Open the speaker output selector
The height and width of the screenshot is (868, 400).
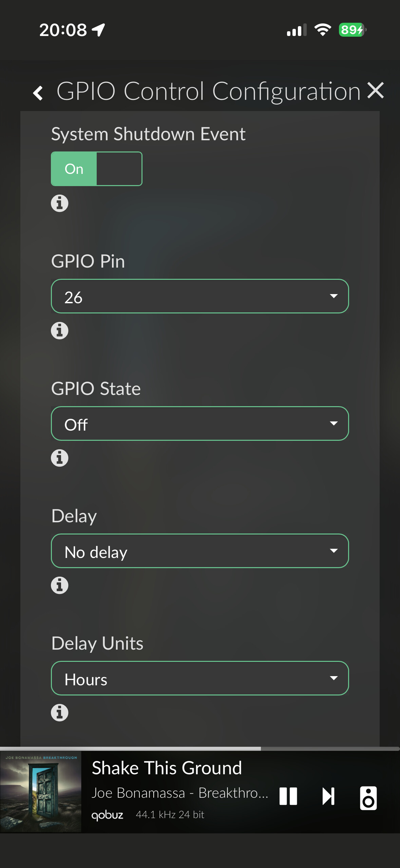coord(368,798)
